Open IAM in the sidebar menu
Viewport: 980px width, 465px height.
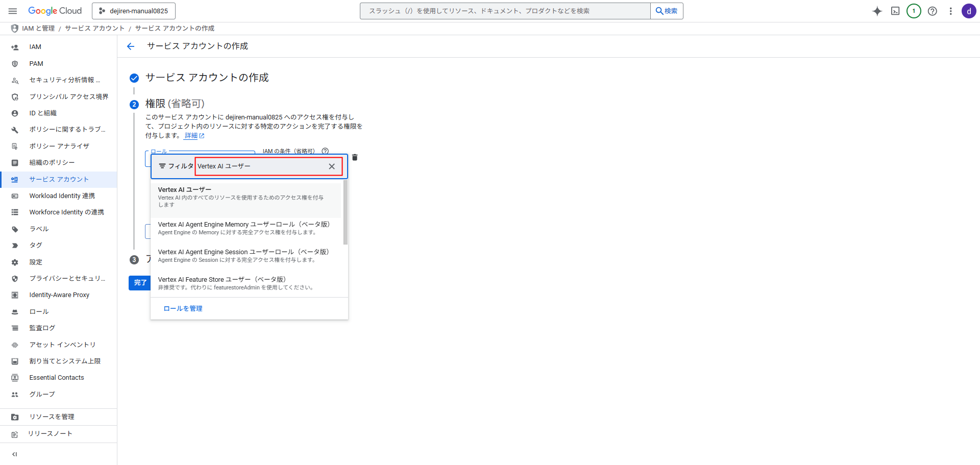[x=35, y=47]
